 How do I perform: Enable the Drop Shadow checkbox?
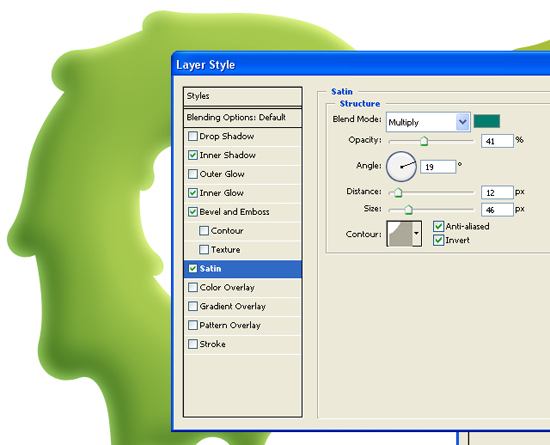(193, 136)
